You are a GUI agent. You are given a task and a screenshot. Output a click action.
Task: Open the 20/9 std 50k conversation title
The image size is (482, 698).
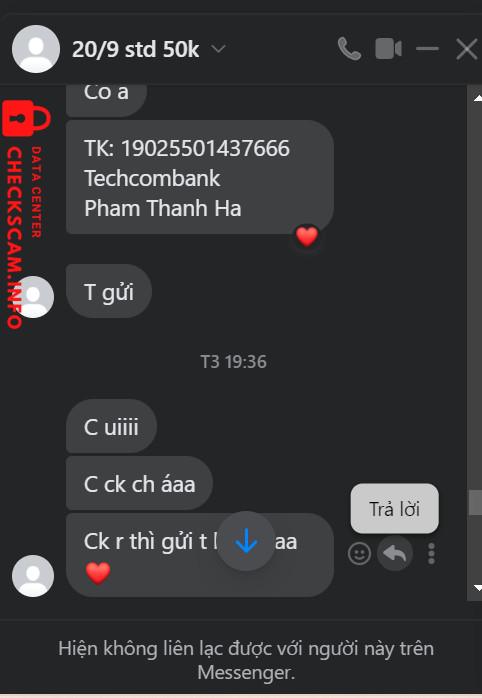[x=136, y=49]
